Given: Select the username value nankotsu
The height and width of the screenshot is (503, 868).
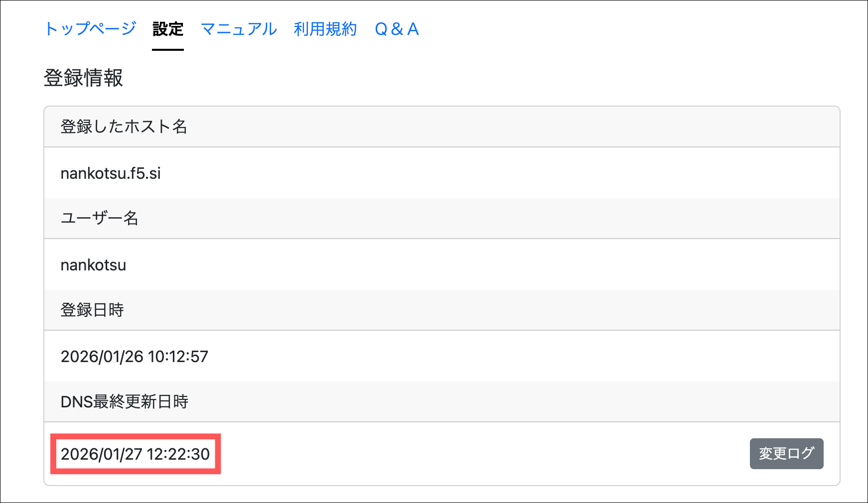Looking at the screenshot, I should click(x=93, y=265).
